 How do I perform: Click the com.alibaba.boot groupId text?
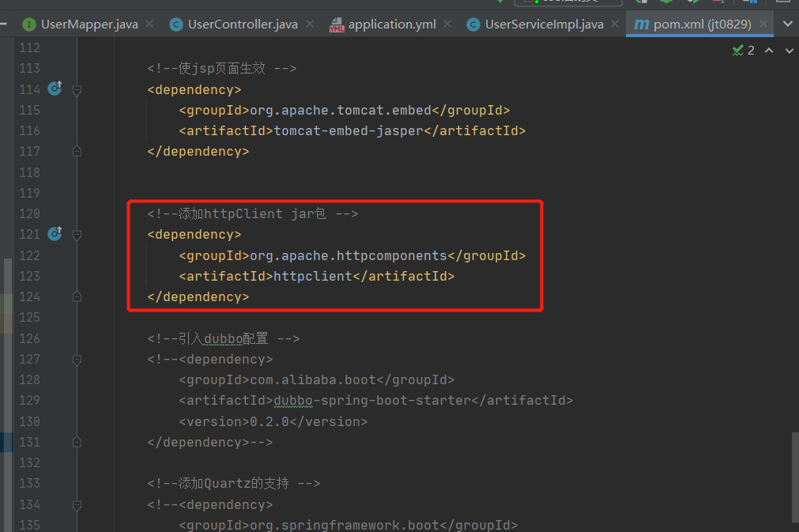coord(313,379)
